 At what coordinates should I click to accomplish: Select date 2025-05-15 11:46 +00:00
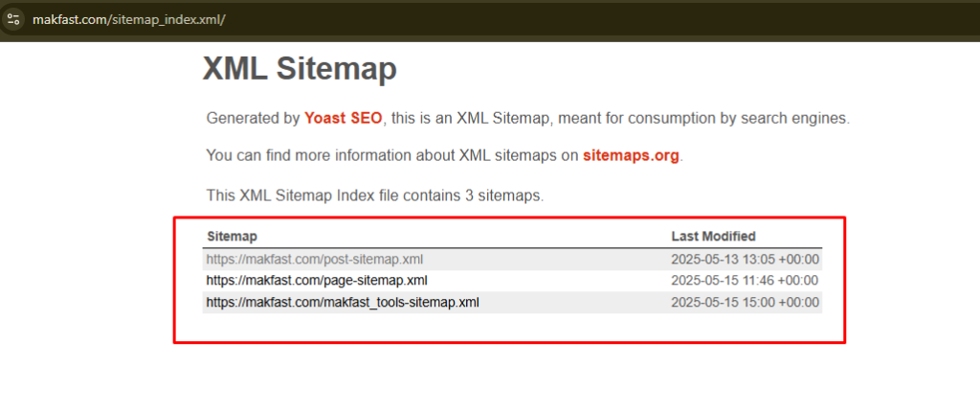point(745,281)
